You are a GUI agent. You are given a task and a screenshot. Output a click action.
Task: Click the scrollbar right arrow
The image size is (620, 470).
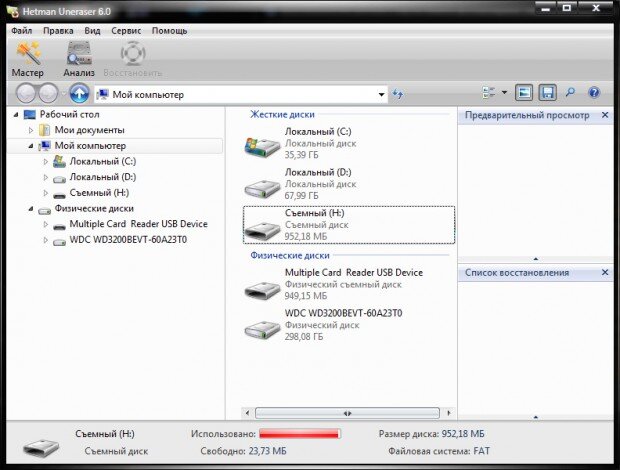448,413
